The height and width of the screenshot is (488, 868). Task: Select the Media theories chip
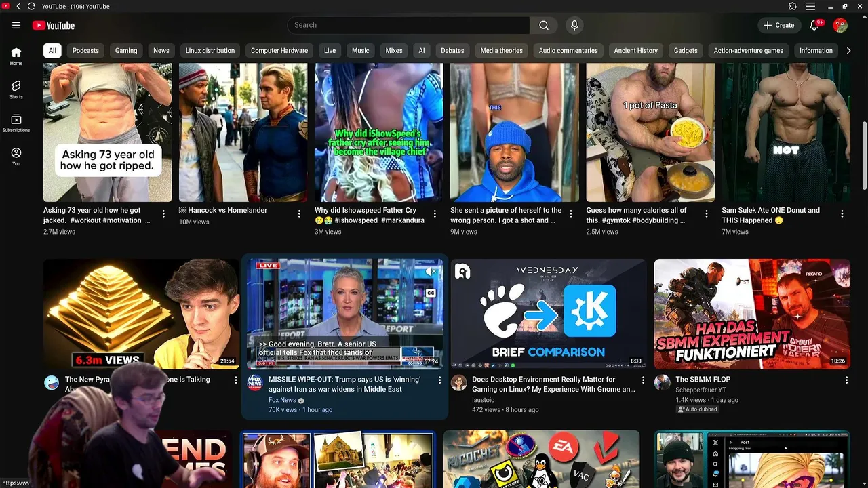click(502, 50)
